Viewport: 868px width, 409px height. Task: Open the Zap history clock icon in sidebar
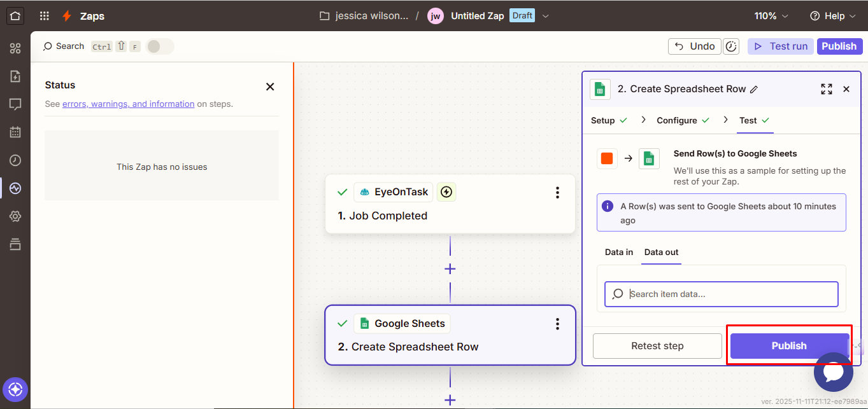15,160
